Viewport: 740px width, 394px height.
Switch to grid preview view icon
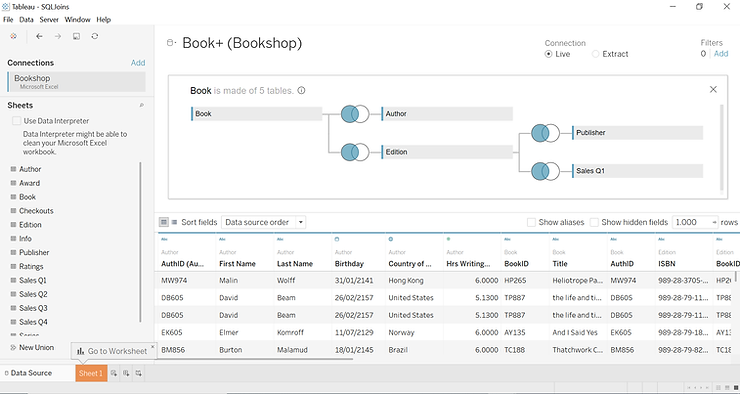coord(164,222)
